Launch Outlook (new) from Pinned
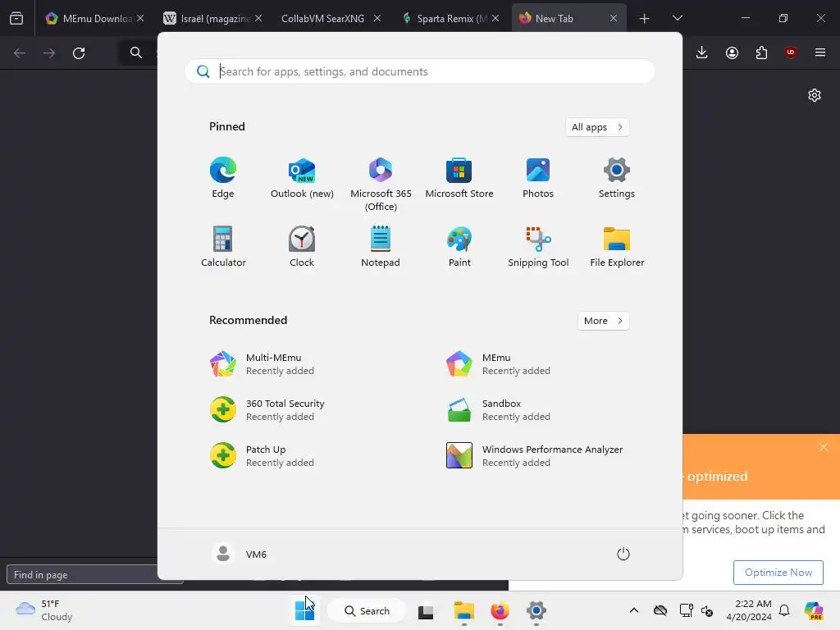840x630 pixels. 302,178
